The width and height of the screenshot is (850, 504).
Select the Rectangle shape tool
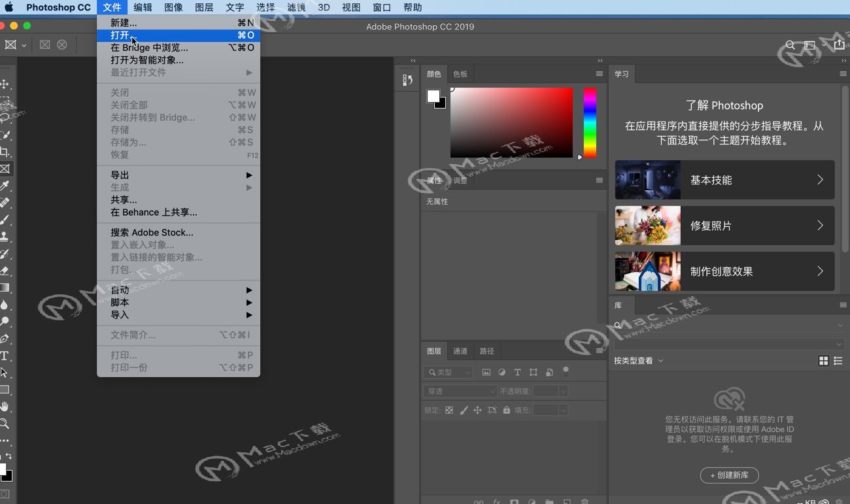pos(5,390)
